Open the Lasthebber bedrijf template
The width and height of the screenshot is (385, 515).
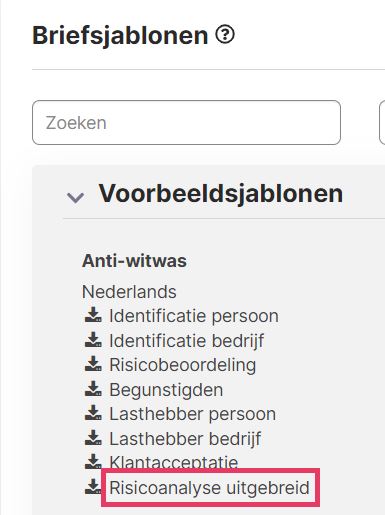click(185, 438)
